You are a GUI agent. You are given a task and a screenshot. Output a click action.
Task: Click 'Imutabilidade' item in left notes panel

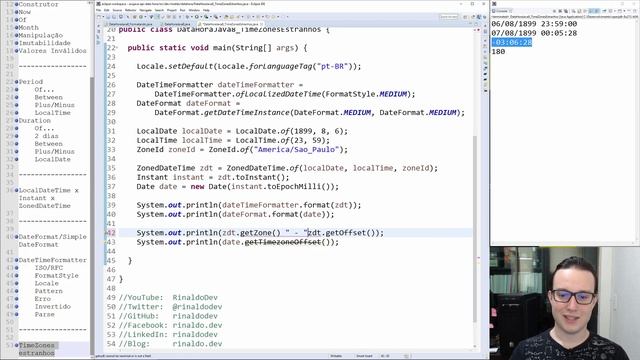[x=44, y=43]
